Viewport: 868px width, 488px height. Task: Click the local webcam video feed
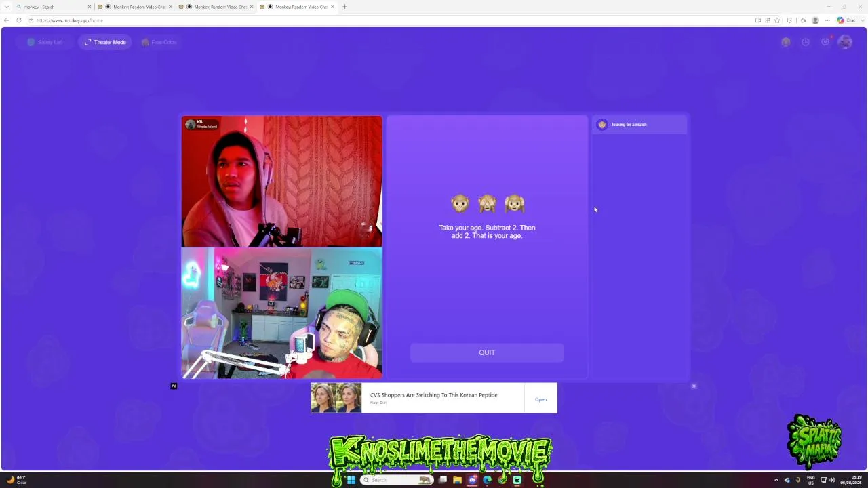[281, 312]
